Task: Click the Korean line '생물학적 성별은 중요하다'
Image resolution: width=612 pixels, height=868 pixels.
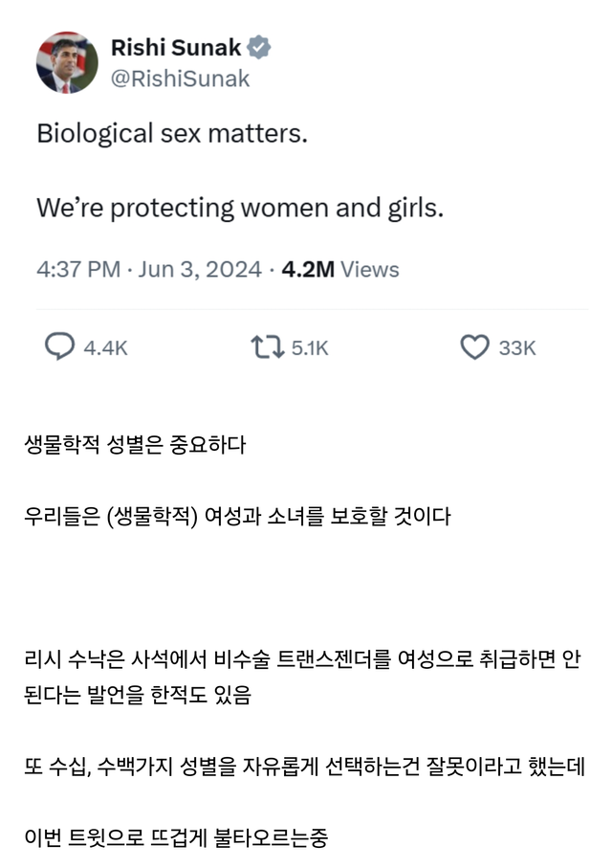Action: click(x=135, y=445)
